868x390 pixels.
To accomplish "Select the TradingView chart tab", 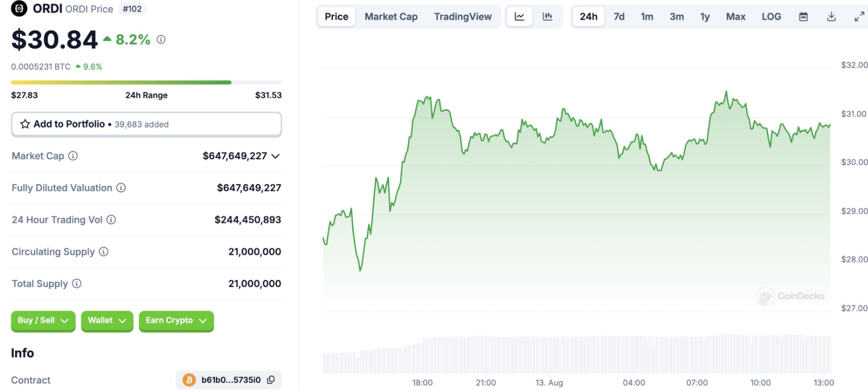I will [x=463, y=17].
